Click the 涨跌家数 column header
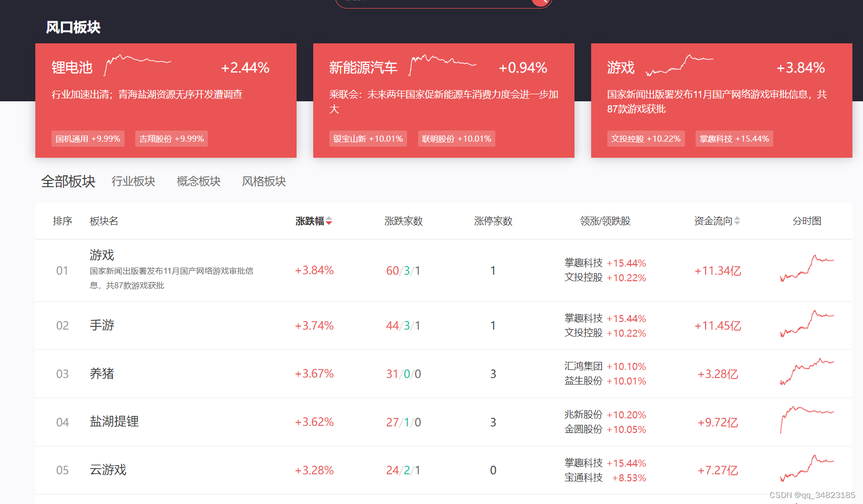This screenshot has width=863, height=504. tap(404, 221)
